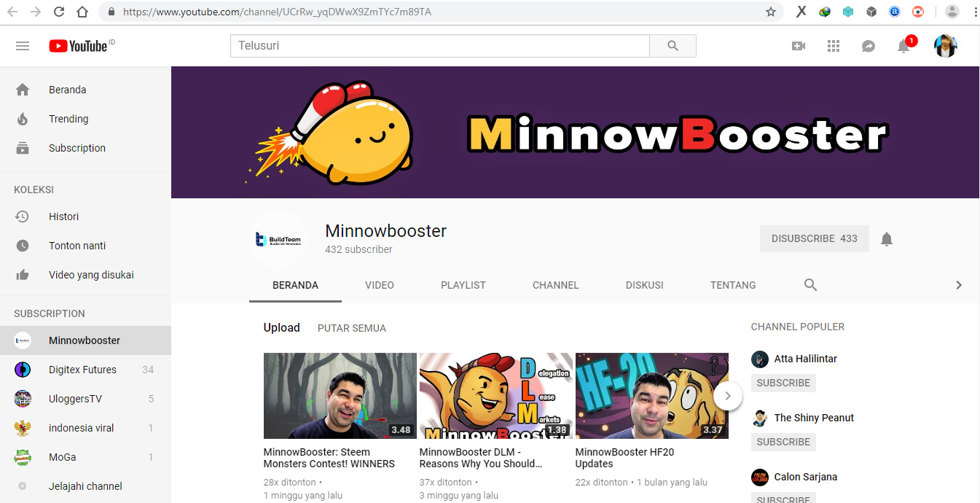
Task: Open the create video camera icon
Action: point(799,46)
